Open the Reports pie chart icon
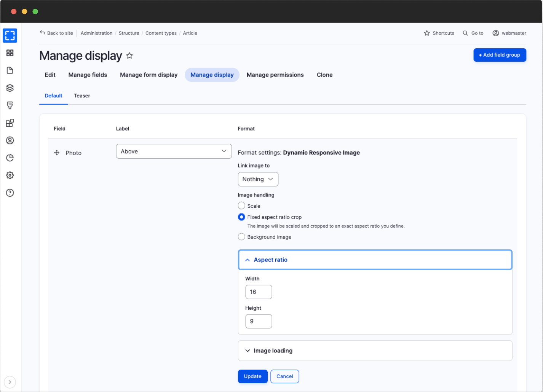The width and height of the screenshot is (543, 392). point(10,158)
